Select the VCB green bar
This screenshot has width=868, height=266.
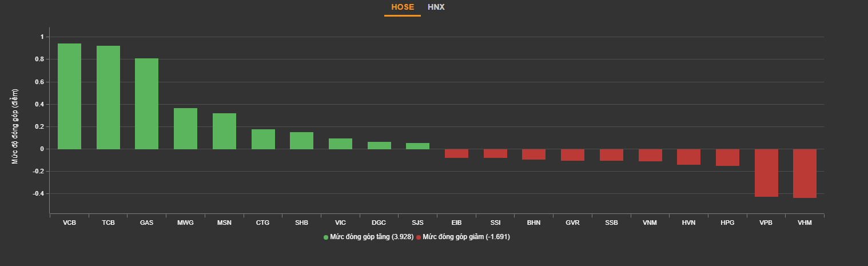pos(69,96)
